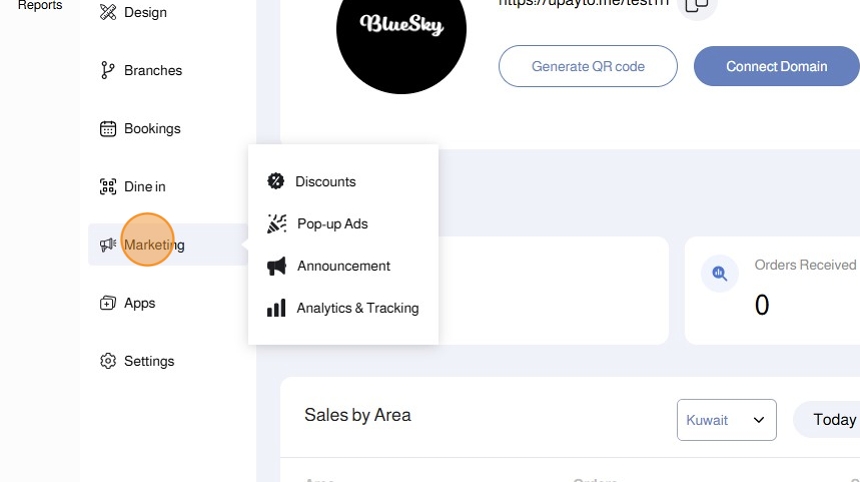
Task: Click the Branches icon in sidebar
Action: click(108, 70)
